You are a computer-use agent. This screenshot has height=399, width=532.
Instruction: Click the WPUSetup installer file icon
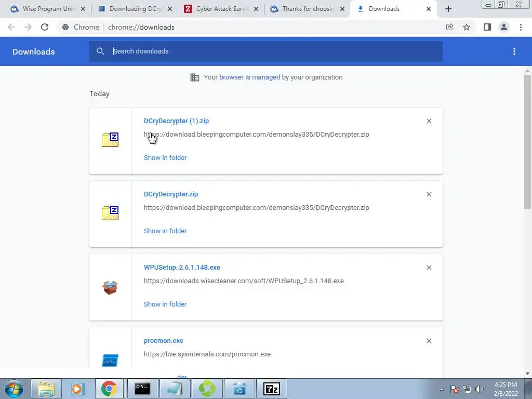click(110, 287)
